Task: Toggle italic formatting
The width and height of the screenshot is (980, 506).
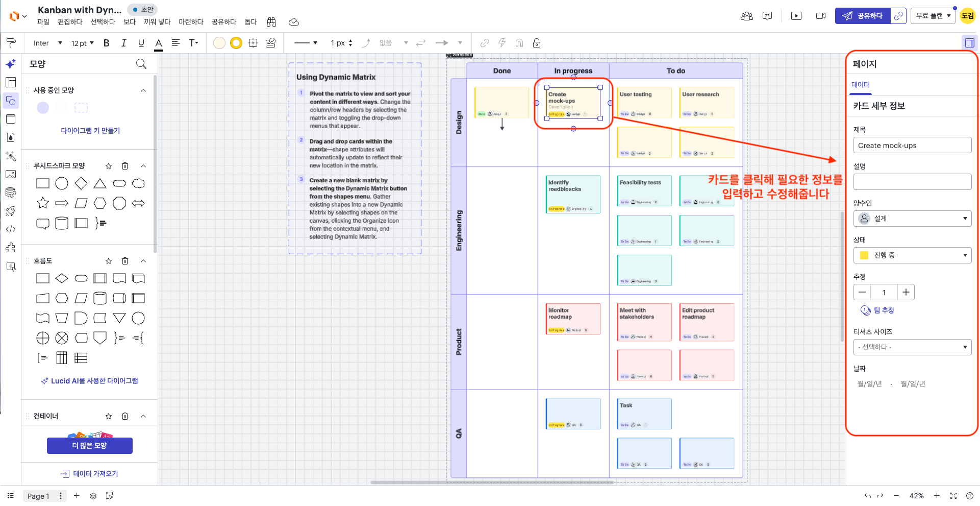Action: tap(123, 43)
